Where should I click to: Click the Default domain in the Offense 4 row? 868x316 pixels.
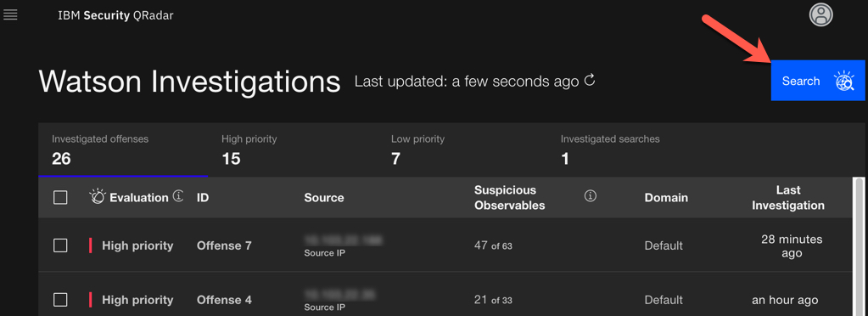click(x=664, y=300)
